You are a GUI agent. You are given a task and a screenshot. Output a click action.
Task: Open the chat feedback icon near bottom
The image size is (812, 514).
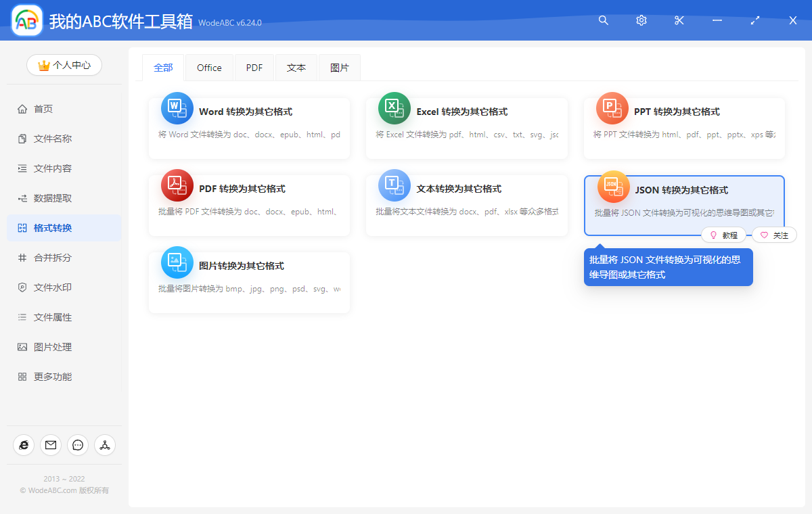[x=77, y=445]
